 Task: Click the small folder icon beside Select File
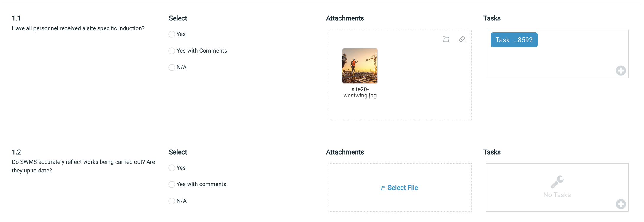click(x=383, y=188)
